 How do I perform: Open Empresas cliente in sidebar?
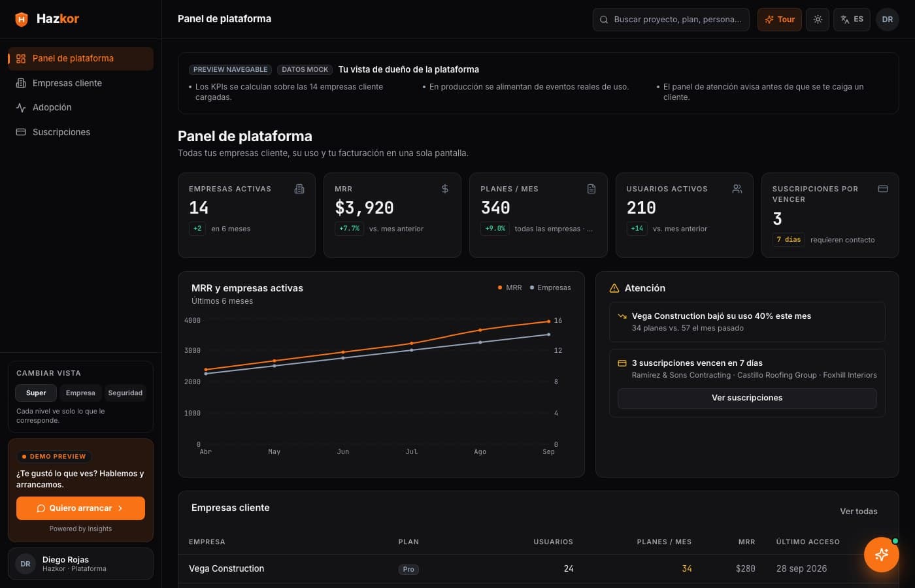click(80, 83)
